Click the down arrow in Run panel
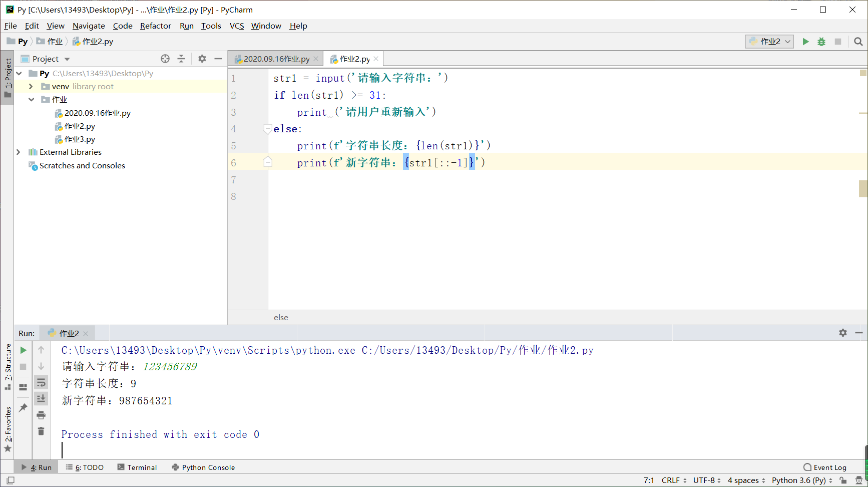Image resolution: width=868 pixels, height=487 pixels. (x=41, y=367)
